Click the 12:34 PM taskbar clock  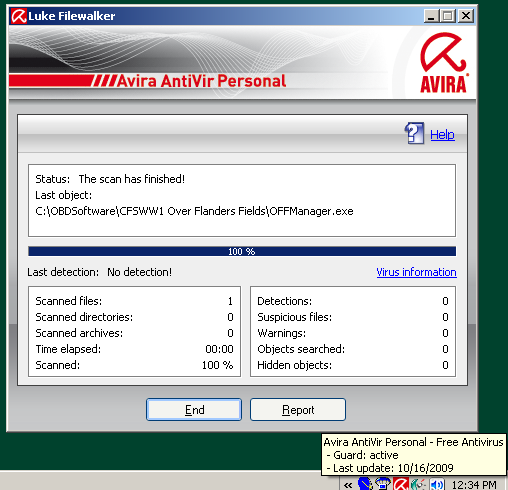(474, 484)
